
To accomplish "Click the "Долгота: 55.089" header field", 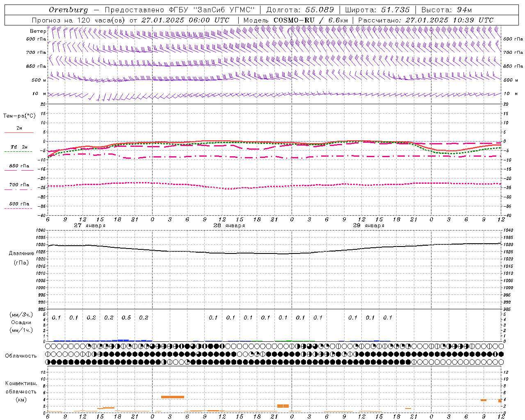I will pyautogui.click(x=300, y=10).
